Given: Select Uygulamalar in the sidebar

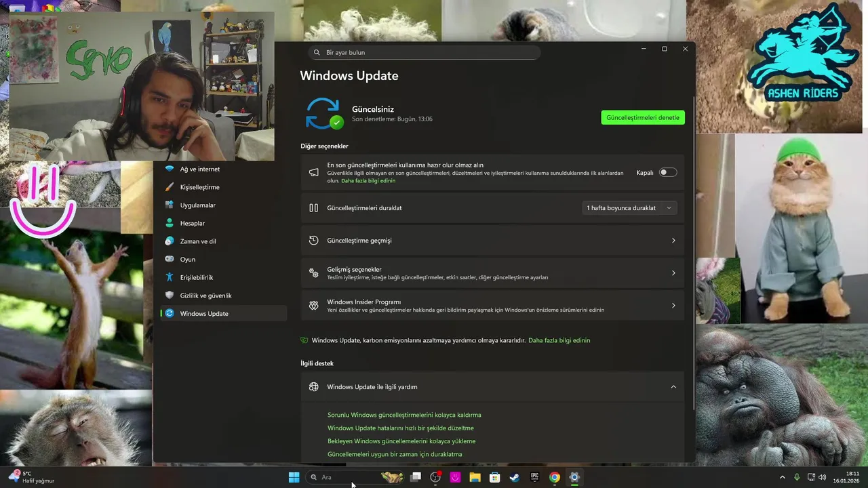Looking at the screenshot, I should point(223,205).
